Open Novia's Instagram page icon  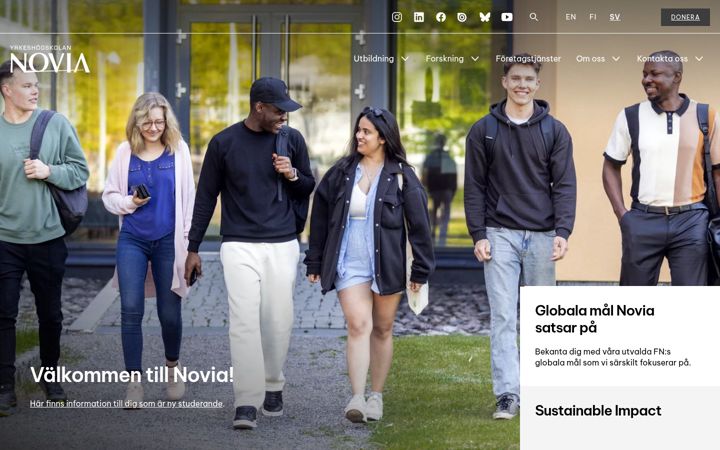click(x=397, y=17)
